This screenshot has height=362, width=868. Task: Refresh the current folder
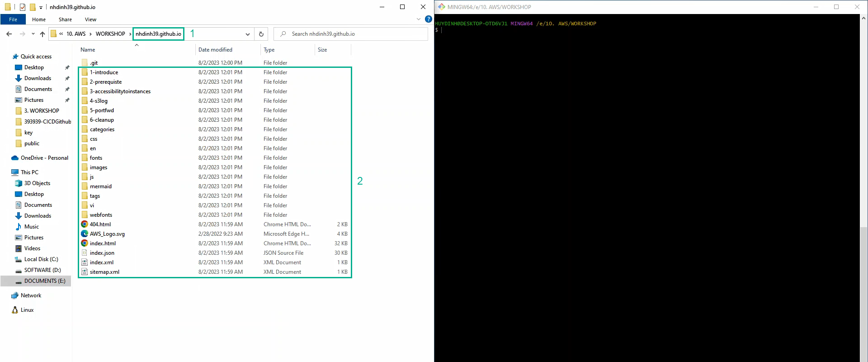tap(261, 34)
